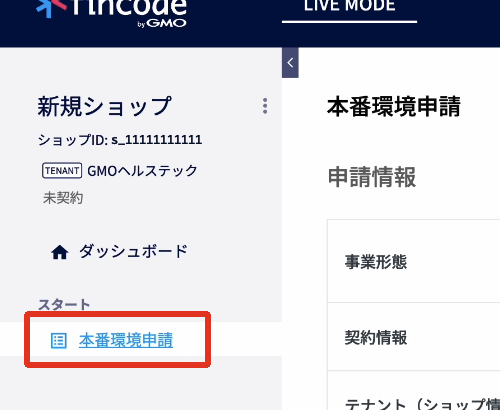Click the 本番環境申請 page title
Screen dimensions: 500x410
(394, 107)
